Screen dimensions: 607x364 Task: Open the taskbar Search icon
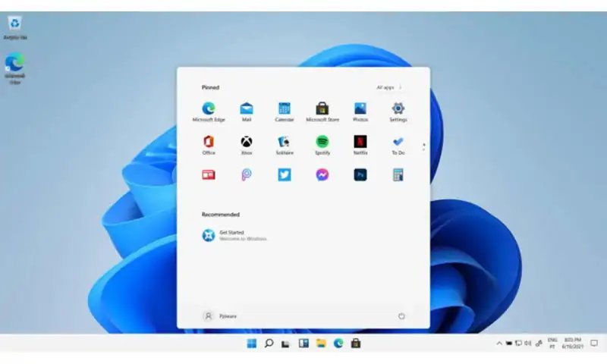pyautogui.click(x=269, y=343)
